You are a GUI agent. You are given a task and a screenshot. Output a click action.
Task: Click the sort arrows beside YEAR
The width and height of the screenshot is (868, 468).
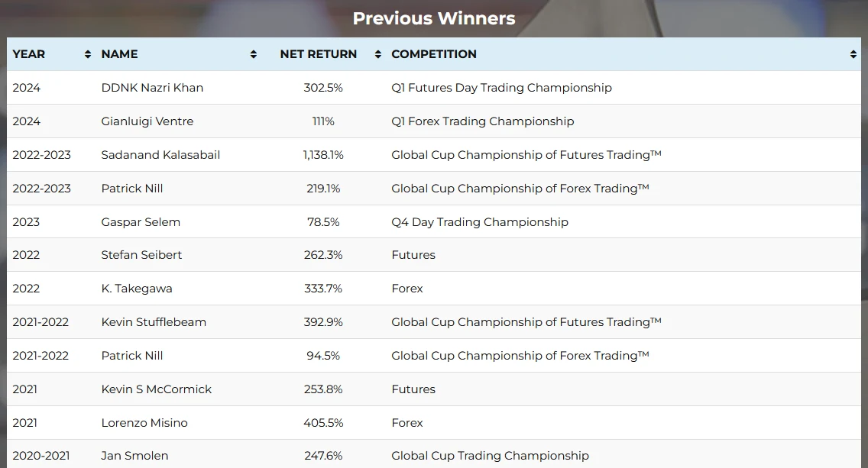pos(88,54)
